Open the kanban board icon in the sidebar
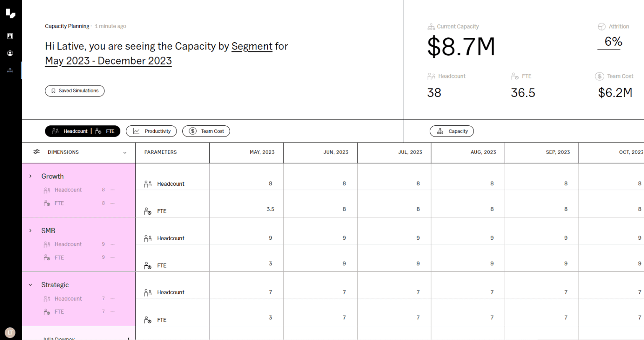The width and height of the screenshot is (644, 340). tap(10, 36)
